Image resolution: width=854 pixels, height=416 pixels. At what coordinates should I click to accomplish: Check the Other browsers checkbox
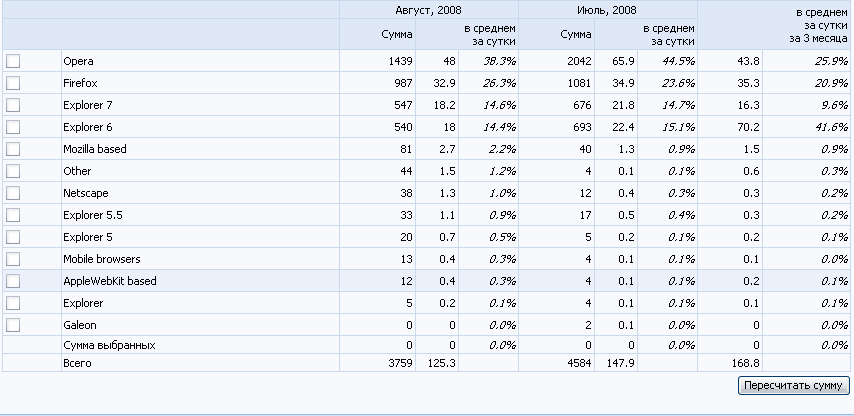13,171
